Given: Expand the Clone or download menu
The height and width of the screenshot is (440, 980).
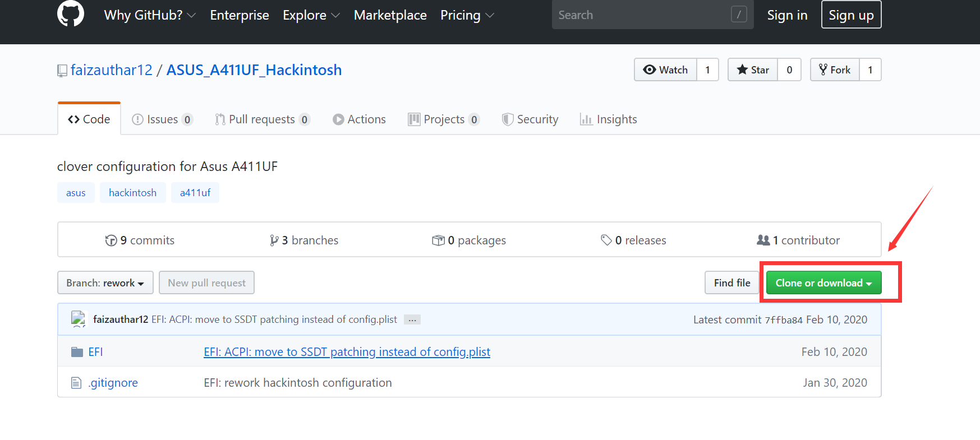Looking at the screenshot, I should tap(823, 283).
